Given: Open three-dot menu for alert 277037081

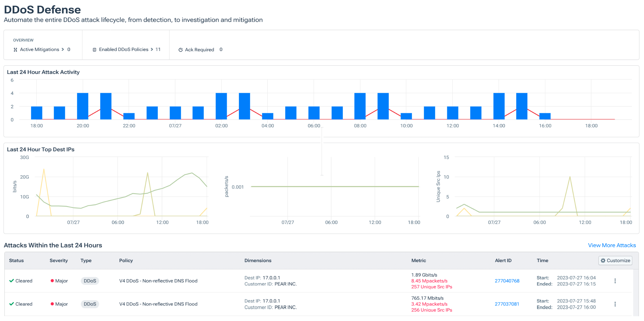Looking at the screenshot, I should [615, 304].
